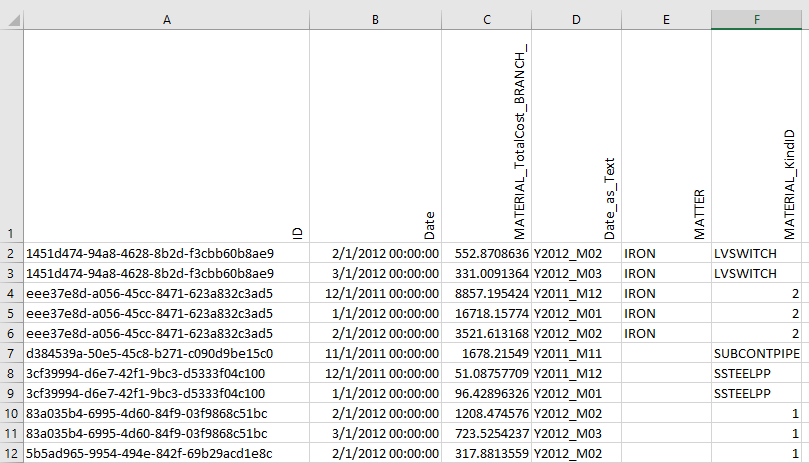The height and width of the screenshot is (463, 809).
Task: Click the MATERIAL_KindID header cell
Action: pos(759,136)
